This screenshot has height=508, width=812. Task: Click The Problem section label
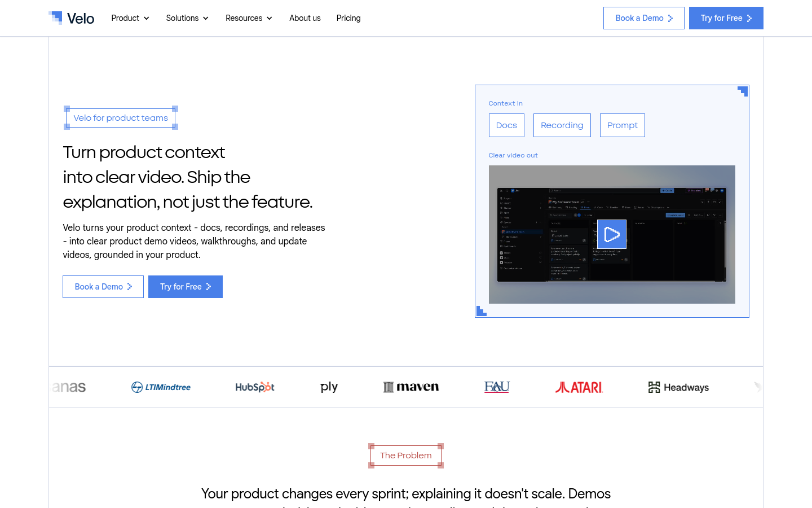coord(406,456)
